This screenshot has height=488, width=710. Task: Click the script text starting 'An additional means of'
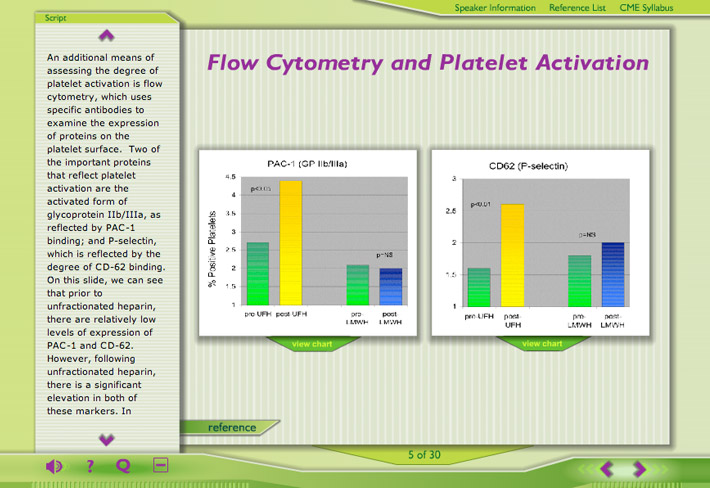tap(106, 234)
